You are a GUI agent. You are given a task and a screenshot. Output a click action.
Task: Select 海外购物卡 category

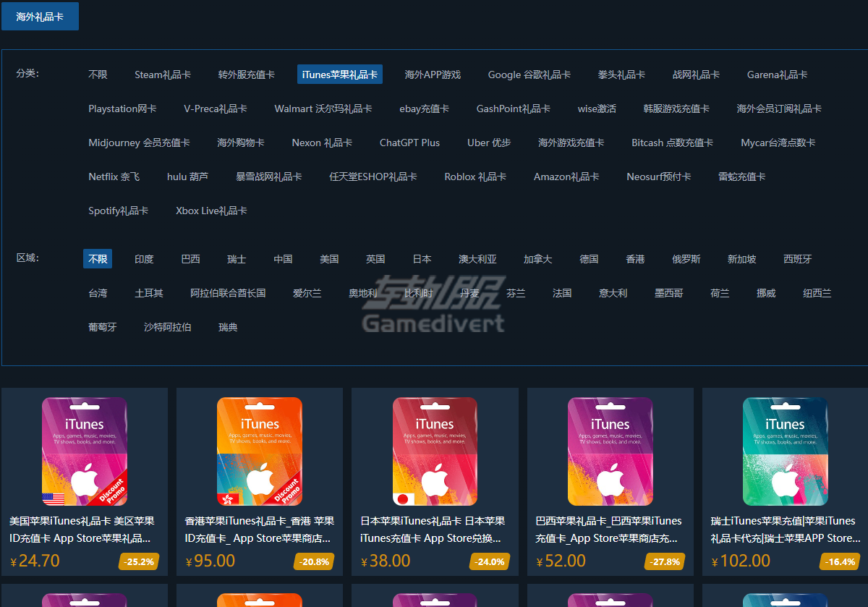point(241,143)
